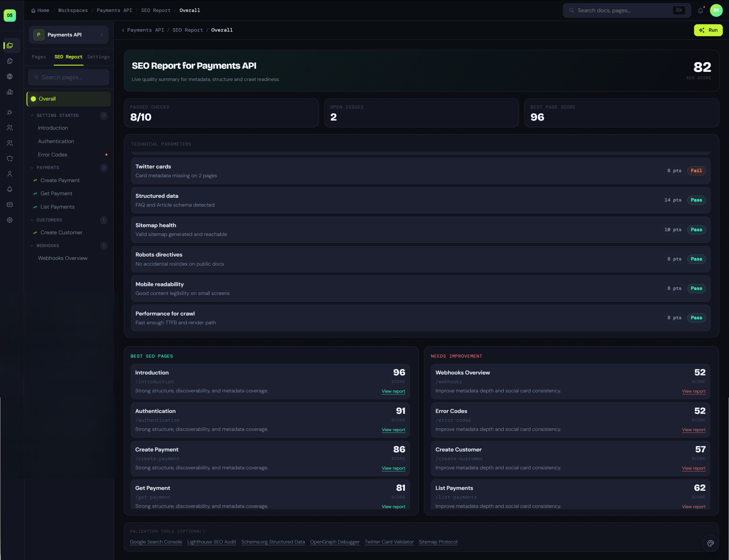Click the 8/10 passed checks progress value

141,117
